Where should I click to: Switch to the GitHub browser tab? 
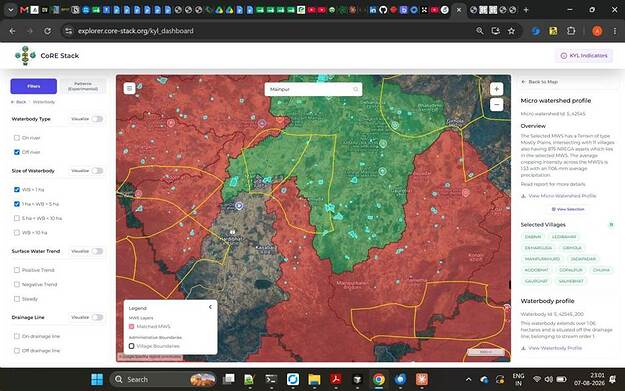[x=383, y=10]
